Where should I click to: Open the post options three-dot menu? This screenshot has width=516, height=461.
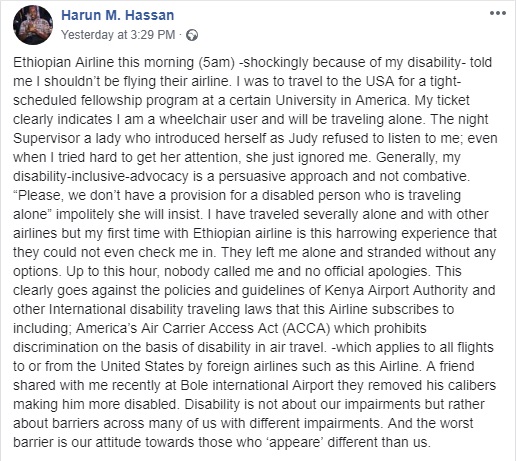coord(498,13)
